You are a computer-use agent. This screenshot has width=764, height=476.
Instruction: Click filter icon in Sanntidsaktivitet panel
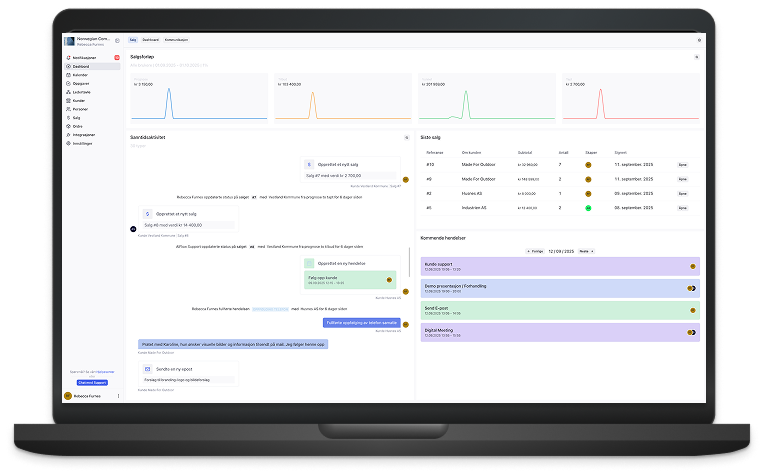[406, 137]
